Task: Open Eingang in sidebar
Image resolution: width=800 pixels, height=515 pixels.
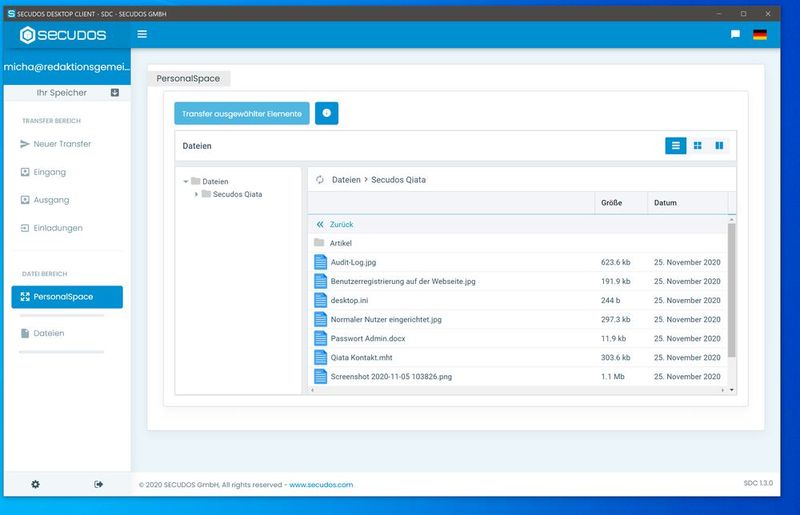Action: click(43, 172)
